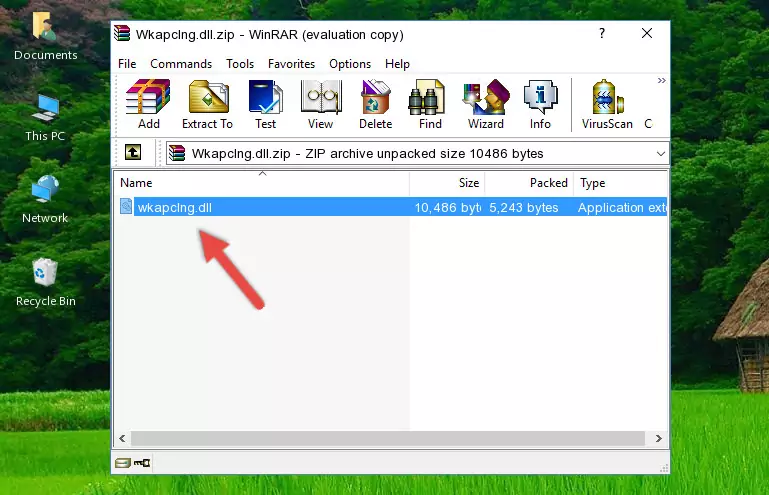Open the Tools menu
The height and width of the screenshot is (495, 769).
240,64
